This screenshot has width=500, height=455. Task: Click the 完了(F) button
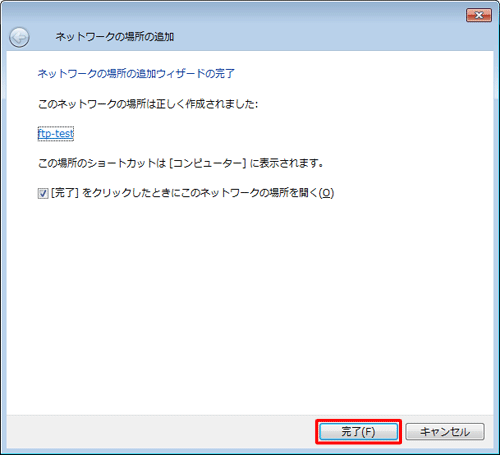[x=358, y=432]
